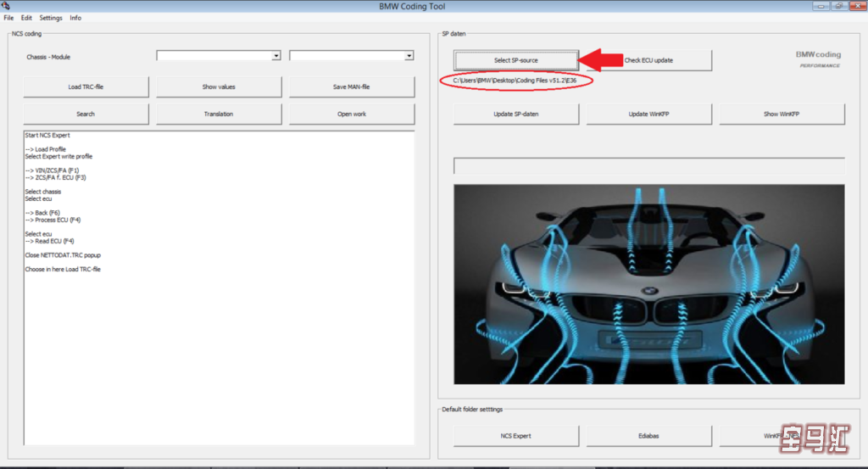Open the Info menu
868x469 pixels.
75,18
